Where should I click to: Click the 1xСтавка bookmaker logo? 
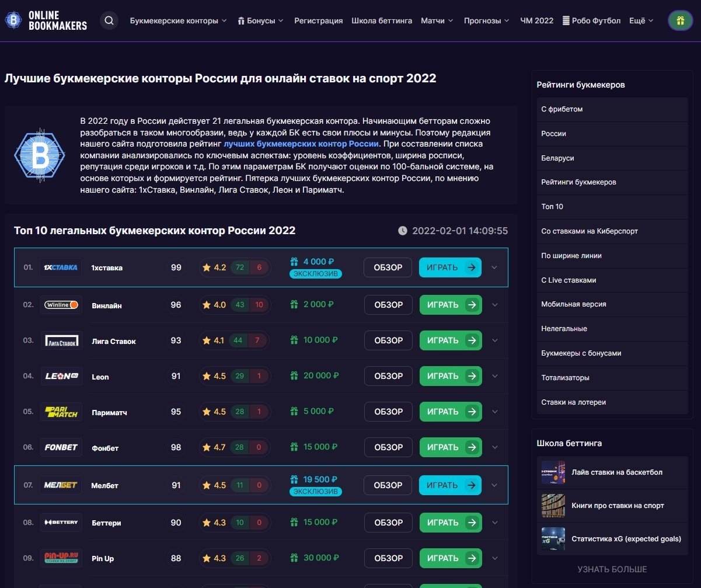(x=61, y=267)
